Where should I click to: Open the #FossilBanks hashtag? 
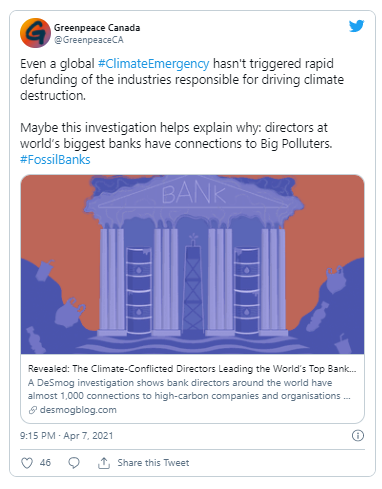pos(55,160)
